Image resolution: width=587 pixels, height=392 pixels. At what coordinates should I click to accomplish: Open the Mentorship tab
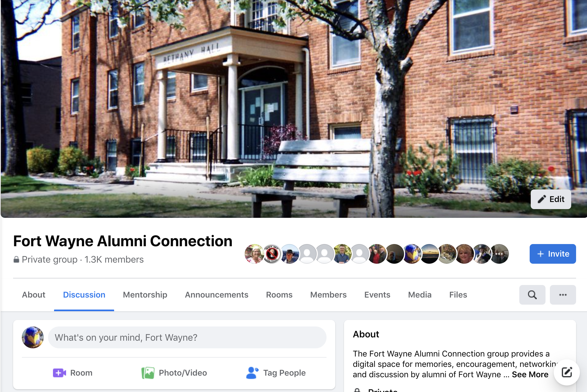(x=145, y=295)
